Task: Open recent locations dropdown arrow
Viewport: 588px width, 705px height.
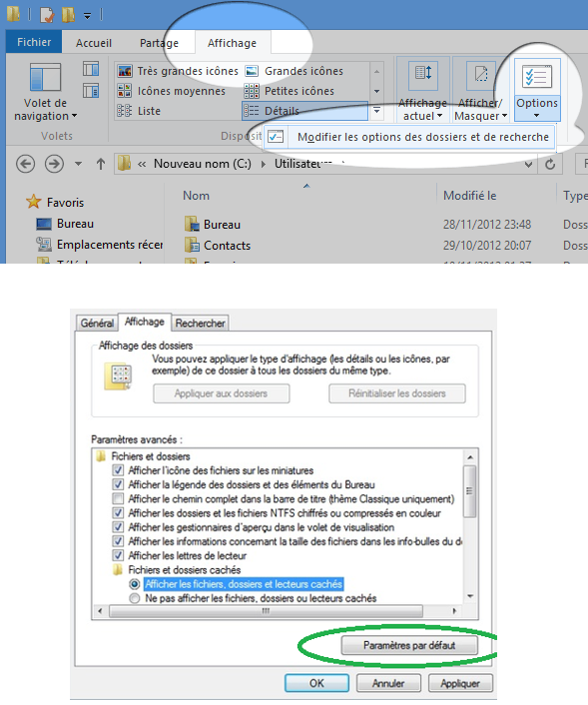Action: point(78,164)
